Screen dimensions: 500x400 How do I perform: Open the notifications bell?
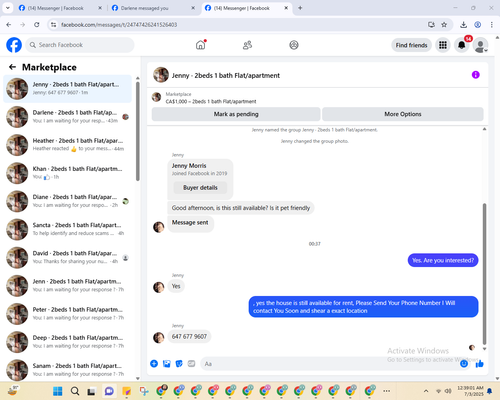tap(462, 45)
